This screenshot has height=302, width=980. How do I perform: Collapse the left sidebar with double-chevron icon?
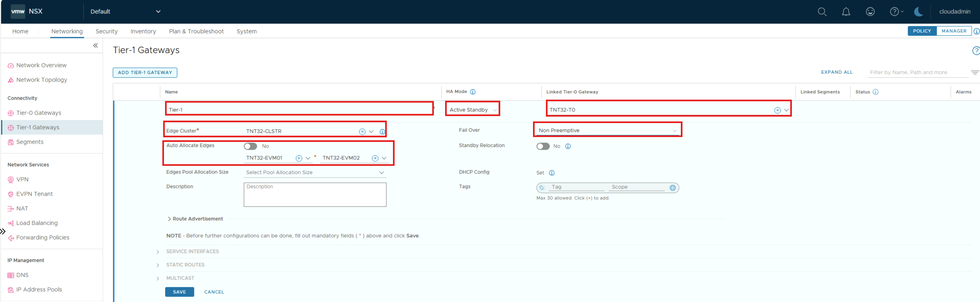tap(95, 45)
